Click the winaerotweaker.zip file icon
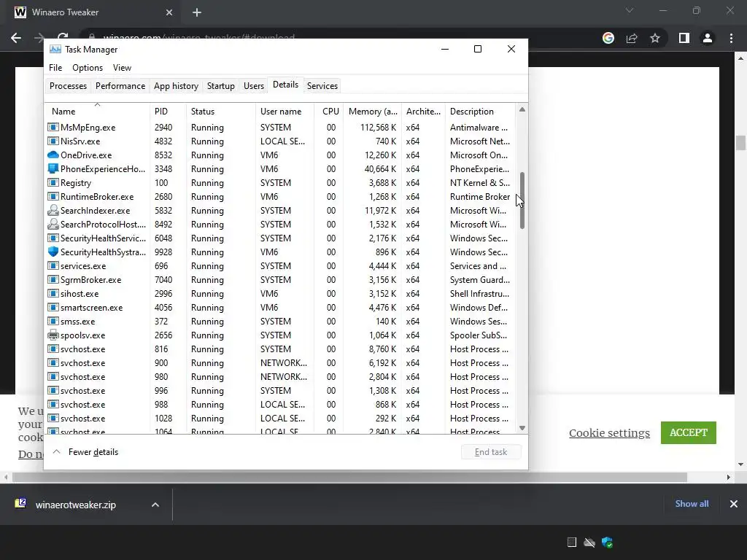The height and width of the screenshot is (560, 747). (x=20, y=504)
